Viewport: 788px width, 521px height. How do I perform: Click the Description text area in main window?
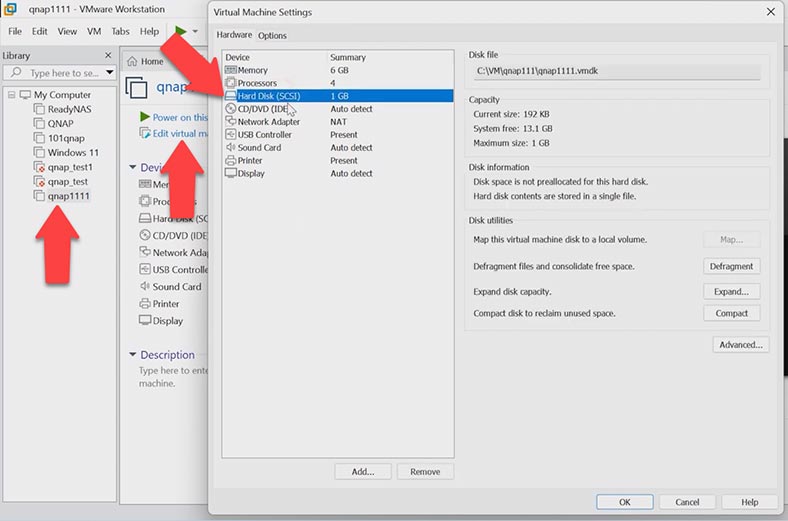[173, 377]
